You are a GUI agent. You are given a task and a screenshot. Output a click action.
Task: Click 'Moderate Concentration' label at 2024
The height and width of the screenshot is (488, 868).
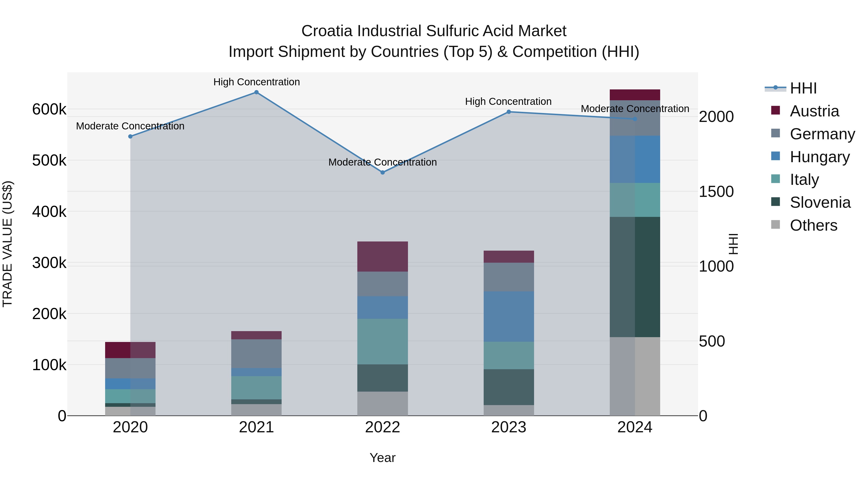click(x=635, y=109)
